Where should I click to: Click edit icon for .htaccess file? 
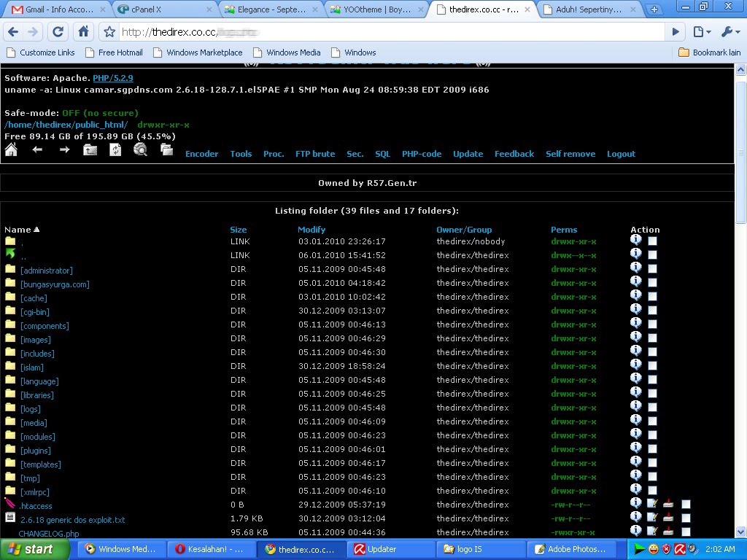(651, 503)
